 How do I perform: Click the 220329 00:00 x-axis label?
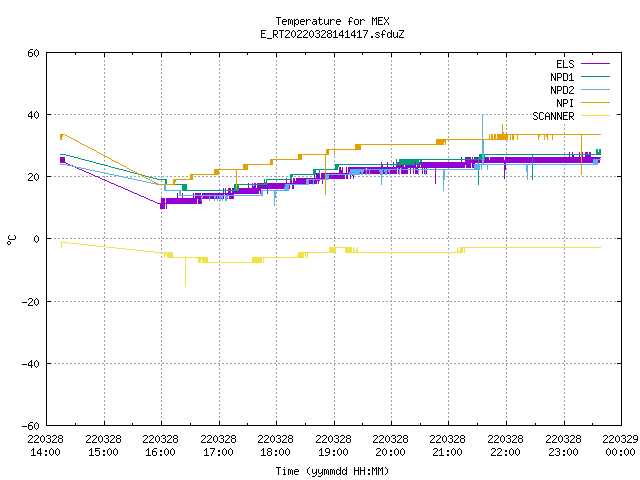tap(620, 446)
